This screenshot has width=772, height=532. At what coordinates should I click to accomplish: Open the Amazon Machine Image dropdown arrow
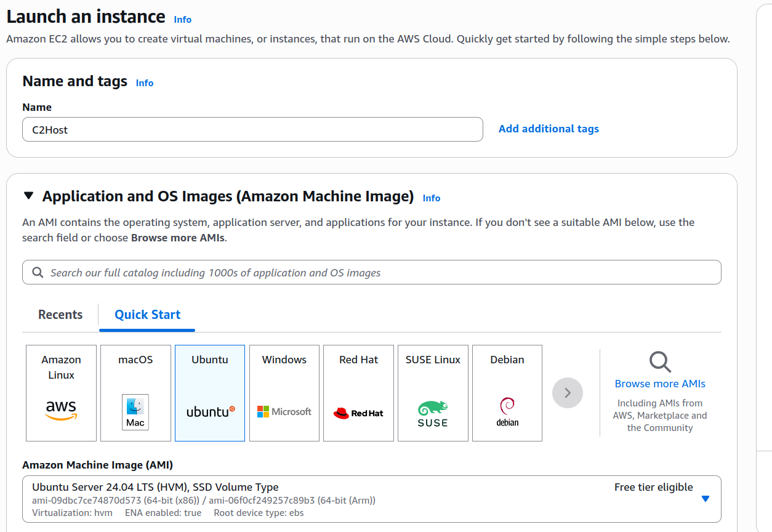(x=706, y=499)
